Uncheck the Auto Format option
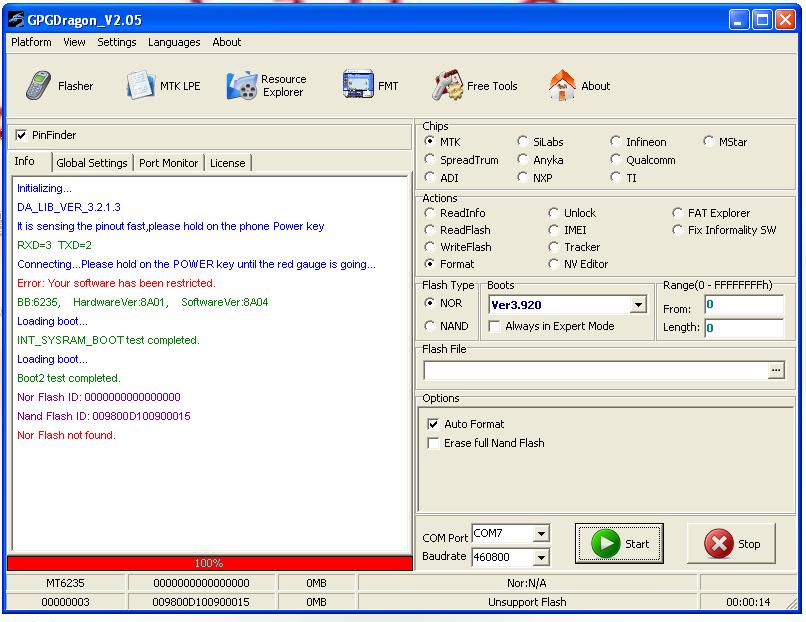 point(433,424)
